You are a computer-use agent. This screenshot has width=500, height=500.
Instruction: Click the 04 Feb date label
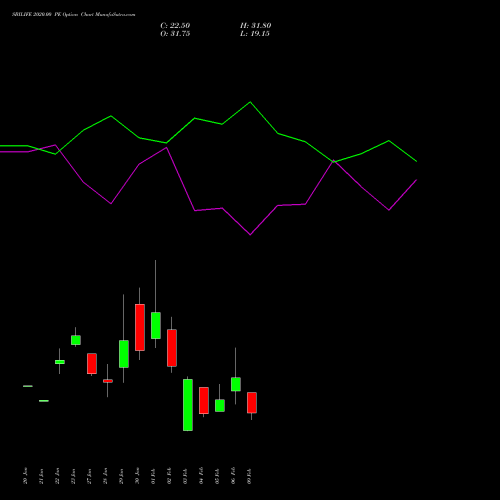click(202, 476)
